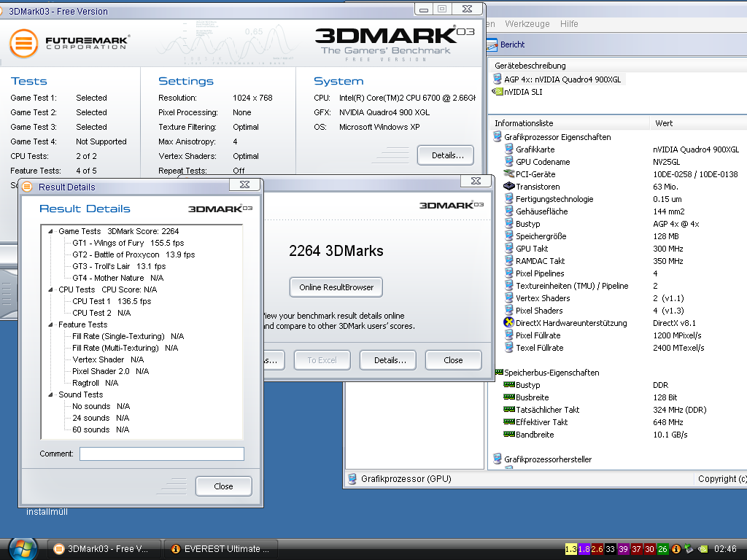
Task: Switch to EVEREST Ultimate taskbar button
Action: coord(220,548)
